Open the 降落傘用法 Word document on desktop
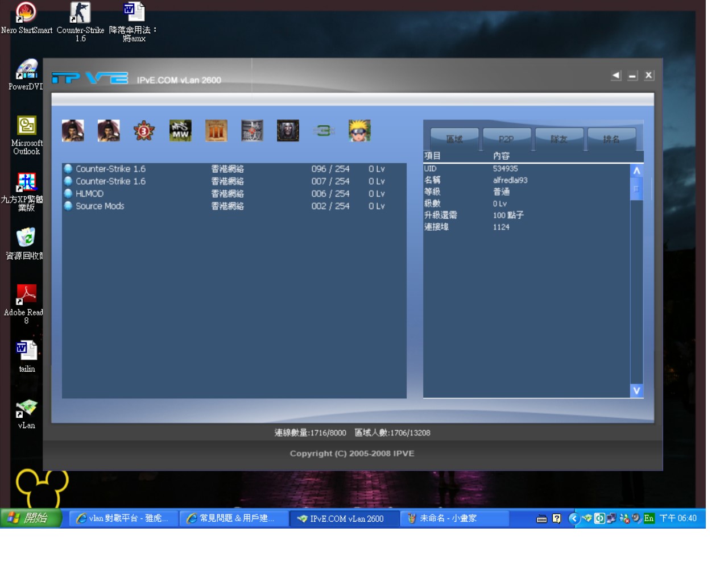Viewport: 728px width, 582px height. (x=134, y=22)
